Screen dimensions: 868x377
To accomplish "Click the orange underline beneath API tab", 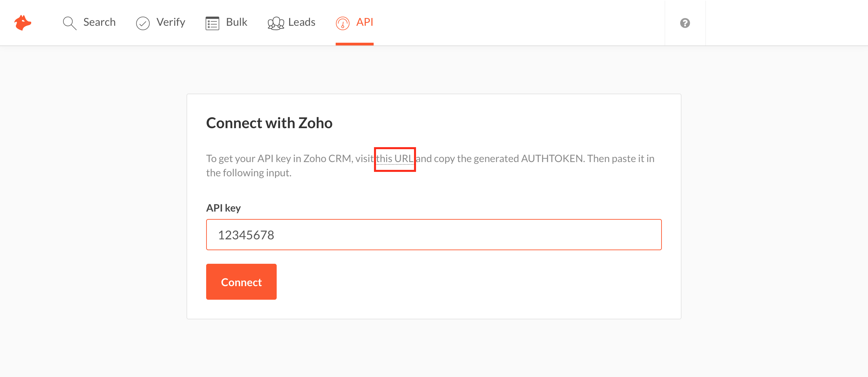I will tap(355, 44).
